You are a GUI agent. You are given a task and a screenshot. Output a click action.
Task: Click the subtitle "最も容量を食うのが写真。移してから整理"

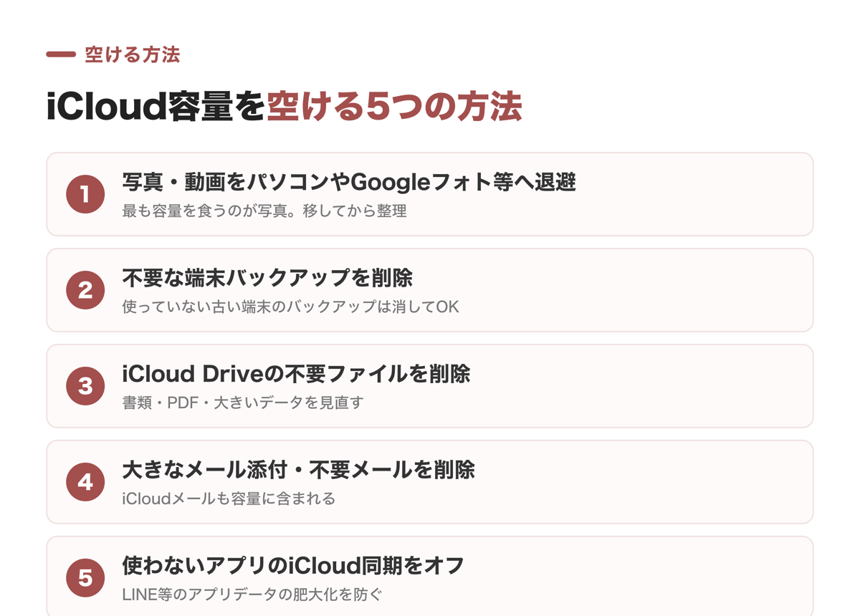coord(264,211)
